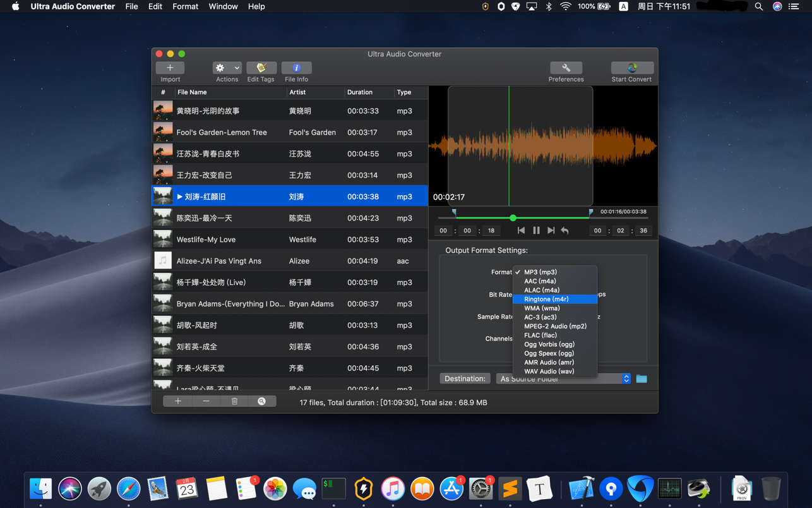
Task: Click the plus button below file list
Action: pyautogui.click(x=178, y=401)
